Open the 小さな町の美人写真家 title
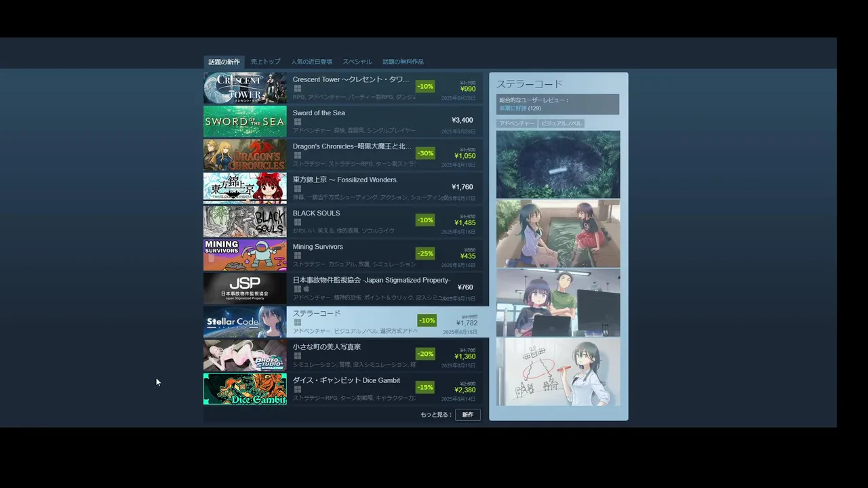Screen dimensions: 868x488 coord(327,347)
